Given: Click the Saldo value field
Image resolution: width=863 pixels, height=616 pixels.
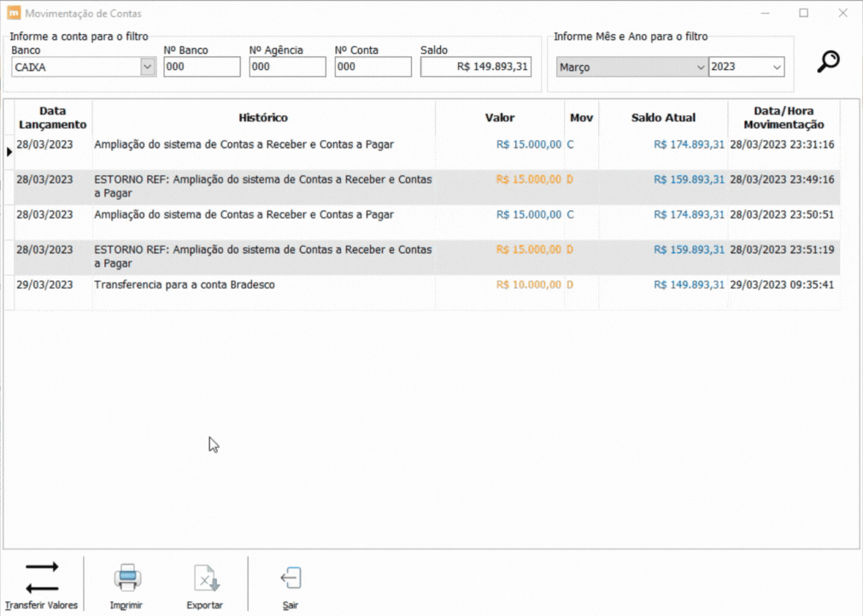Looking at the screenshot, I should pos(476,67).
